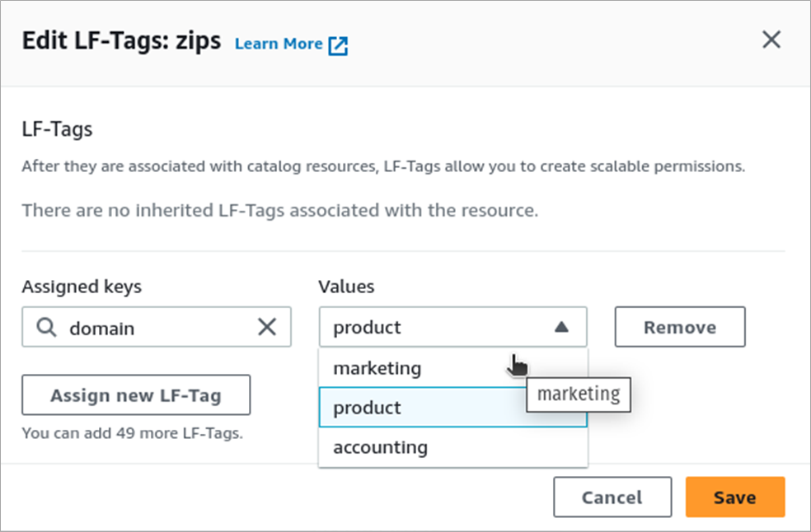This screenshot has width=811, height=532.
Task: Click the Edit LF-Tags: zips title
Action: tap(121, 41)
